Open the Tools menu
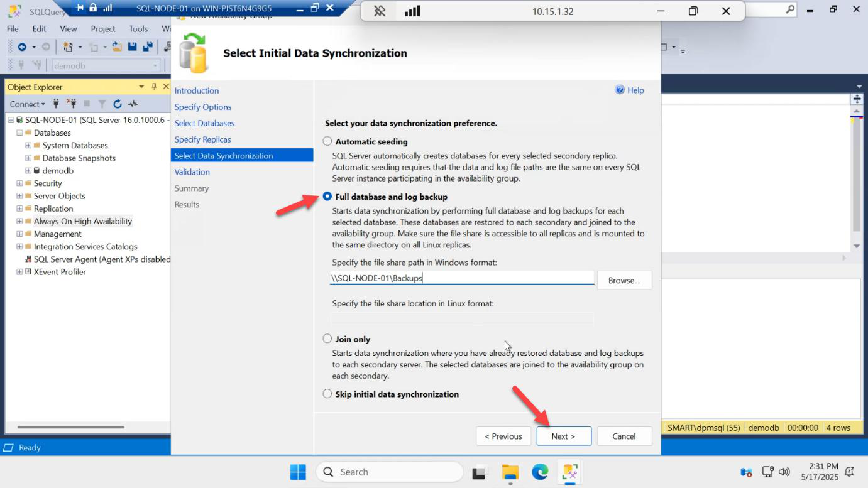The width and height of the screenshot is (868, 488). (x=138, y=28)
